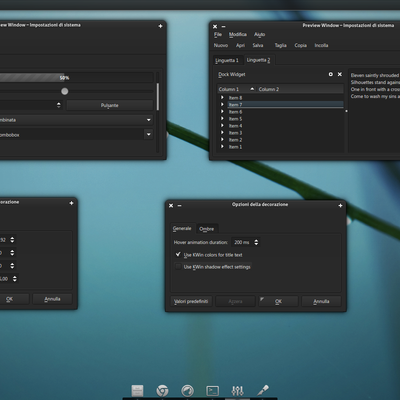Float the Dock Widget panel

pos(331,74)
